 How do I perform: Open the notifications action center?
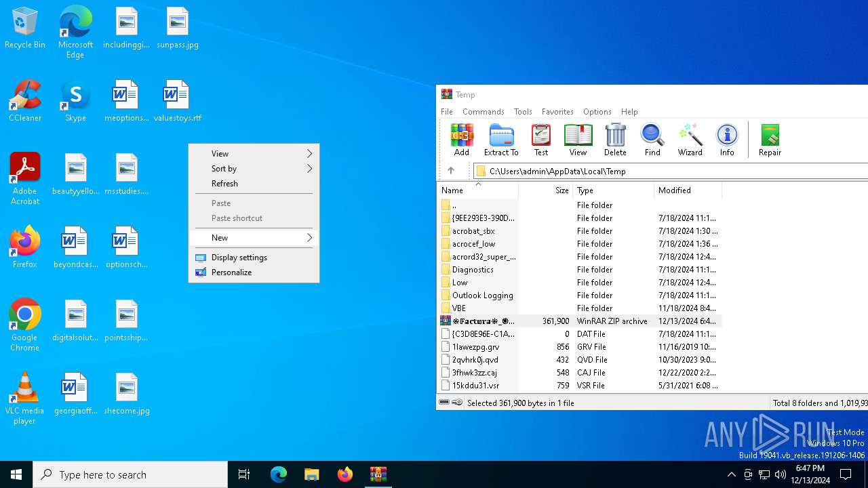[x=846, y=474]
